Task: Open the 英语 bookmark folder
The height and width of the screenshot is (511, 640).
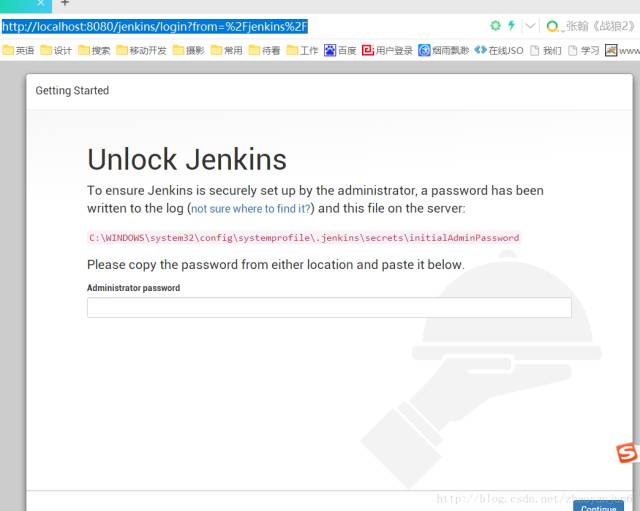Action: coord(18,50)
